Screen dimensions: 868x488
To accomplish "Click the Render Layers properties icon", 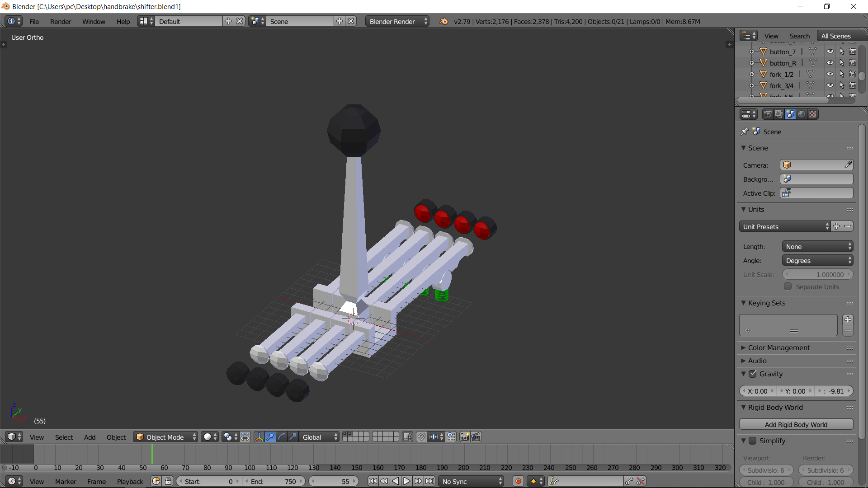I will (778, 114).
